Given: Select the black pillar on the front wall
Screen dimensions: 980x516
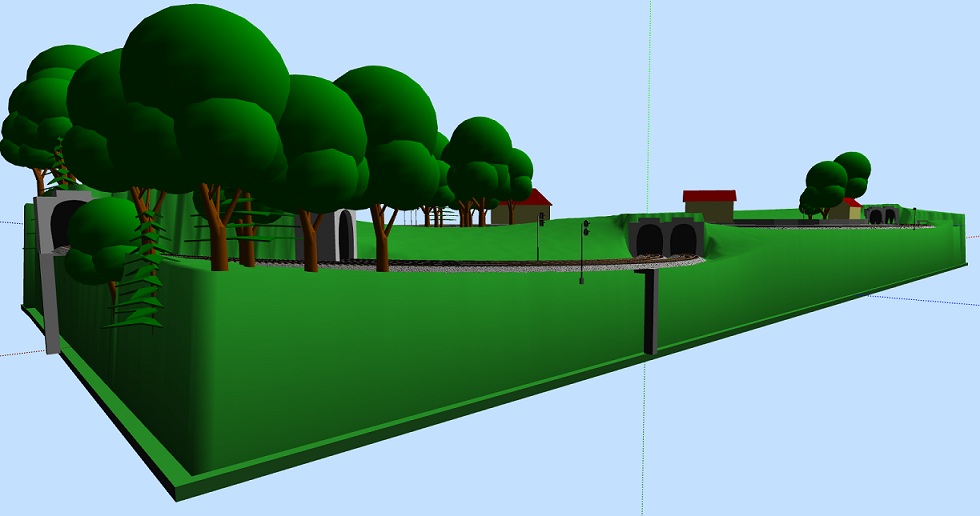Looking at the screenshot, I should tap(651, 313).
